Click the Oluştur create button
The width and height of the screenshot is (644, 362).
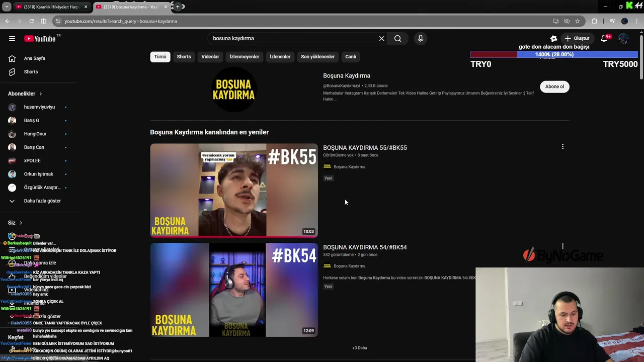tap(577, 38)
